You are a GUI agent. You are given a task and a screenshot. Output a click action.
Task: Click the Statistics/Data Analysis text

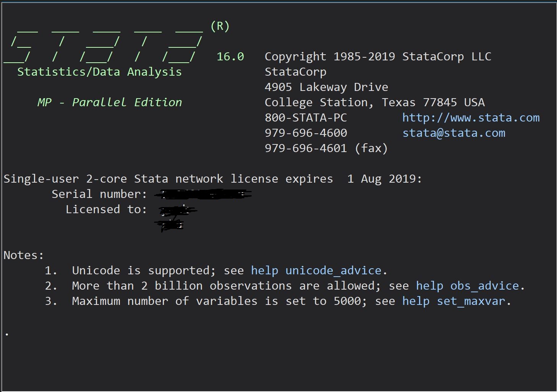(x=99, y=72)
